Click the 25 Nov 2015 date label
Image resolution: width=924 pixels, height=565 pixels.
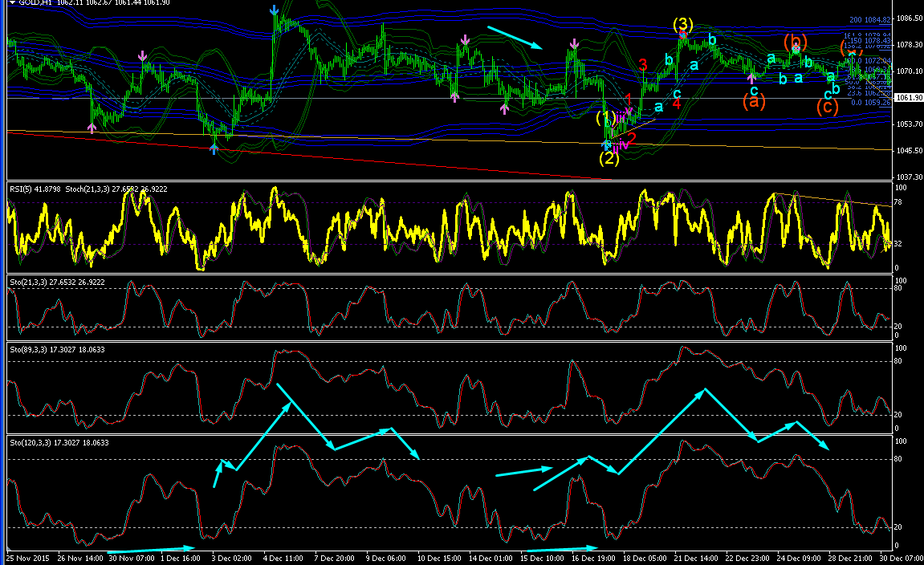pyautogui.click(x=28, y=558)
